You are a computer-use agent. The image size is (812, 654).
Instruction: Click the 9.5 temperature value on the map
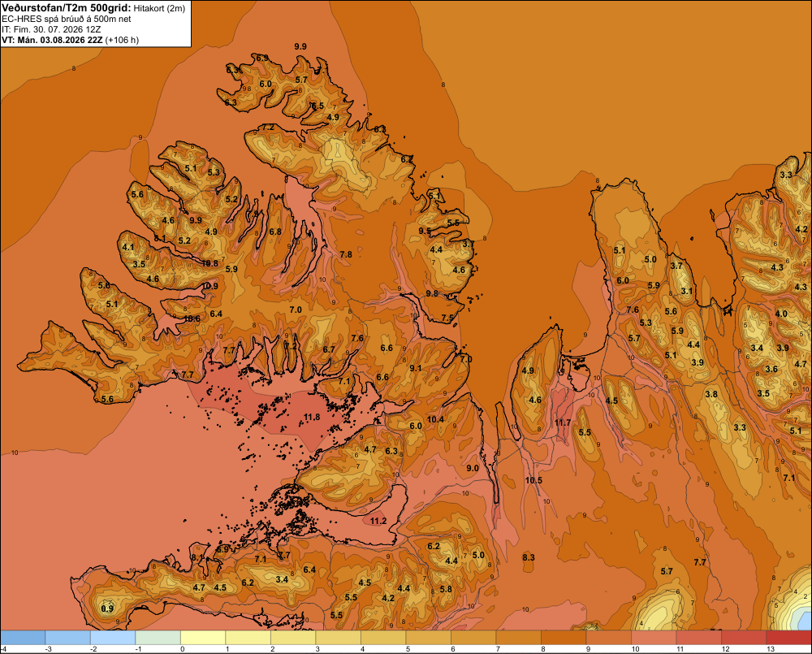[425, 231]
